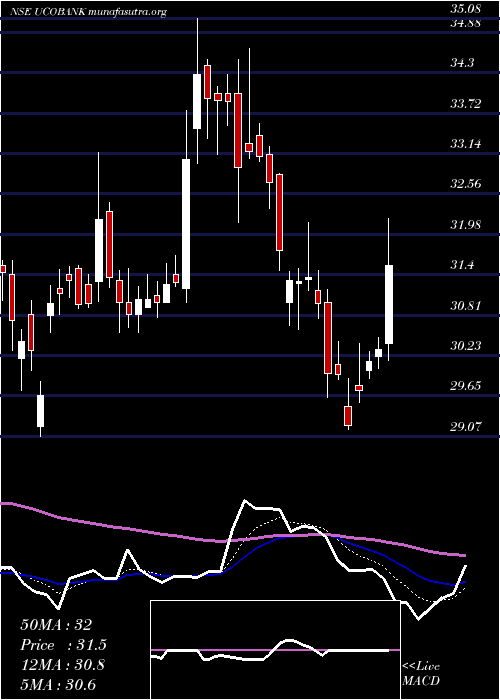Click the 50MA : 32 readout
The image size is (500, 700).
56,625
